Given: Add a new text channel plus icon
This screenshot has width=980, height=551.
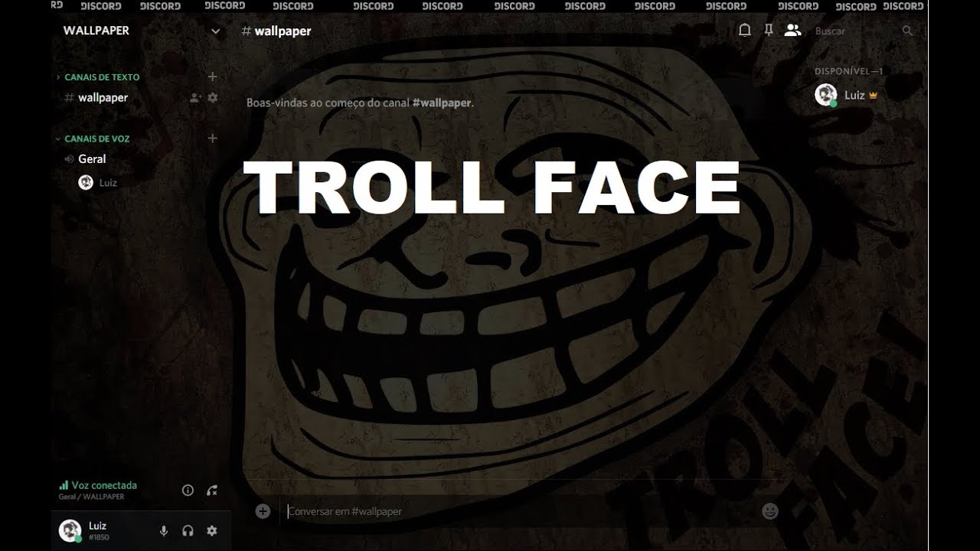Looking at the screenshot, I should [x=213, y=77].
